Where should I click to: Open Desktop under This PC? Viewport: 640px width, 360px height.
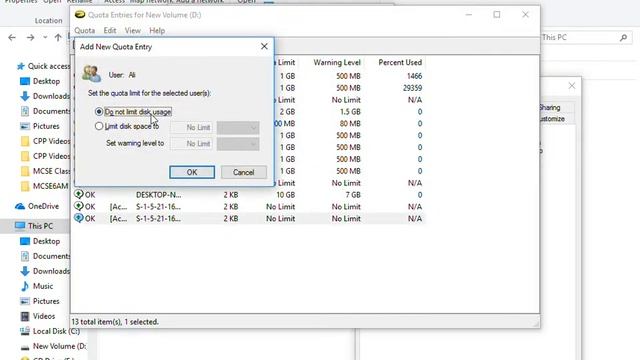(40, 241)
